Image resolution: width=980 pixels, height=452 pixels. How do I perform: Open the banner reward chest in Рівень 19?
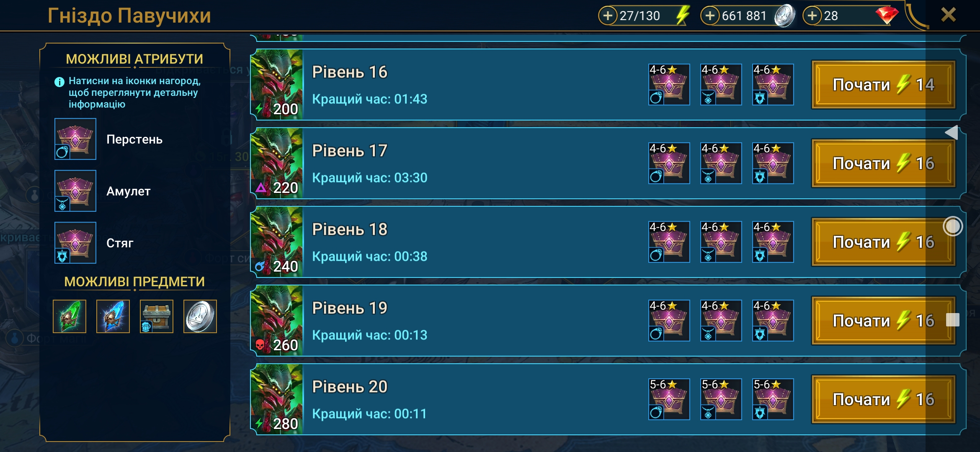point(773,321)
